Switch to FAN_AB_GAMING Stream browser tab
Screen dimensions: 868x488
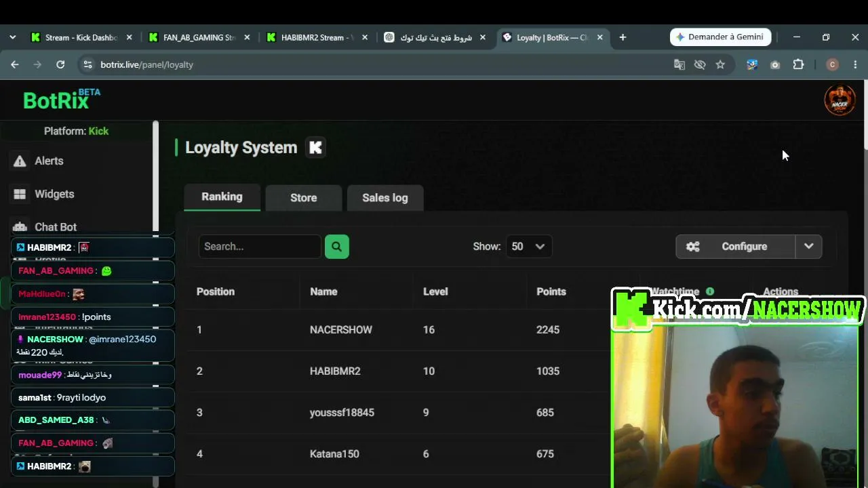click(x=199, y=37)
